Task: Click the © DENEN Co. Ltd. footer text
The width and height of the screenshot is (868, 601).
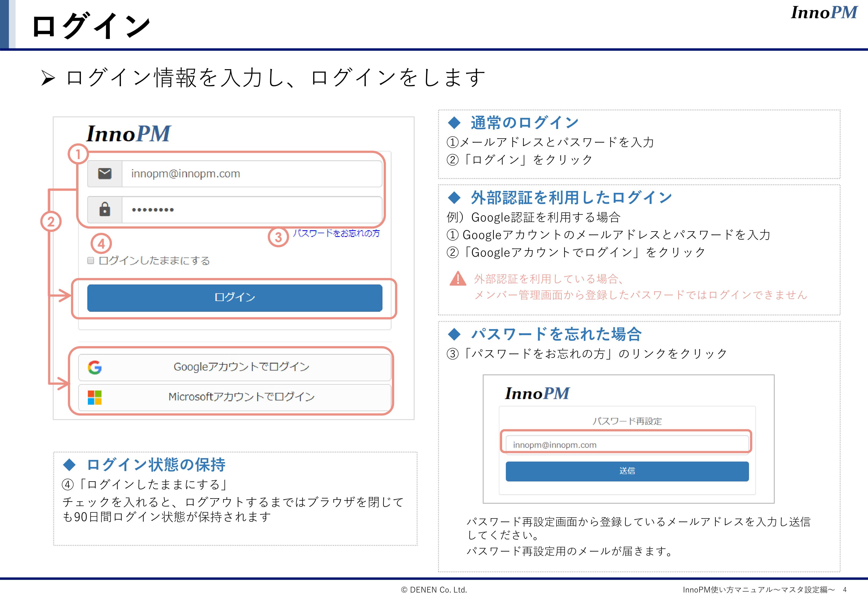Action: point(434,590)
